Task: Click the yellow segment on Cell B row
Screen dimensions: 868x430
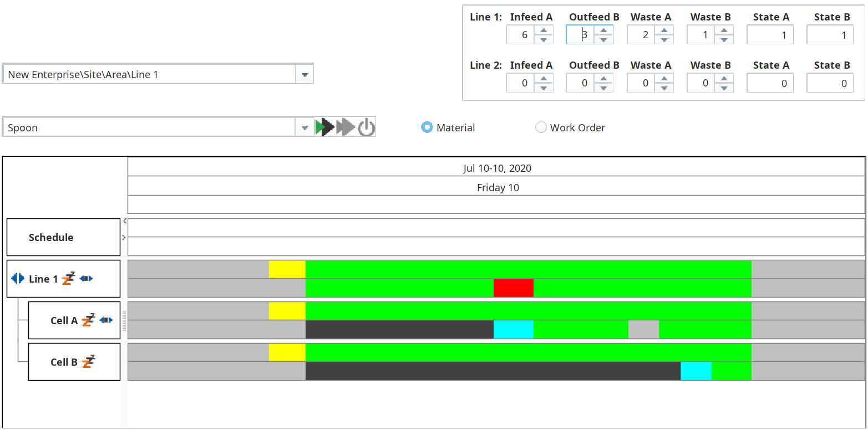Action: (287, 352)
